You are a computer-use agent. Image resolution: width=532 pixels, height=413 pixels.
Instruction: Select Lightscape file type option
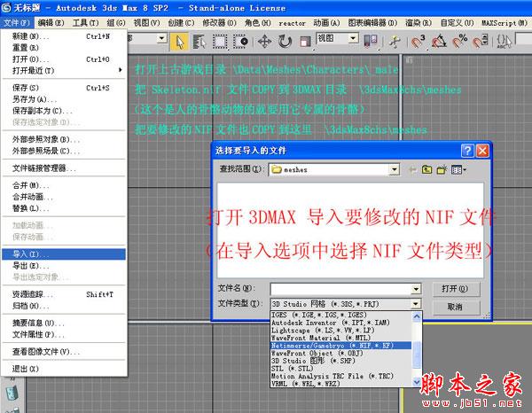341,331
